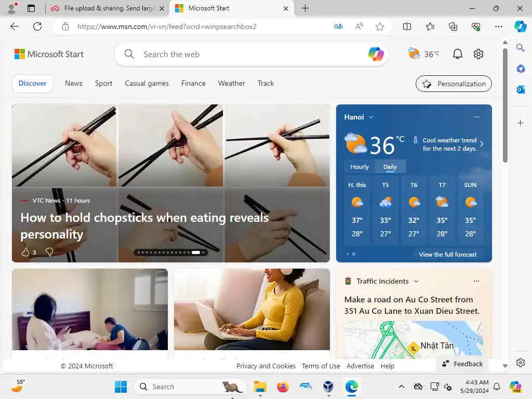Click the sidebar search icon

click(x=520, y=47)
